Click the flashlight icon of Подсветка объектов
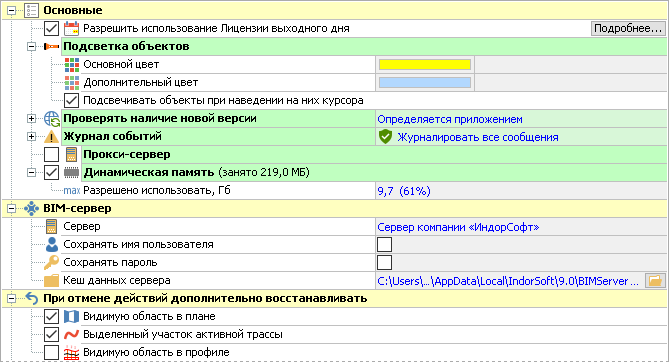The width and height of the screenshot is (669, 362). pos(52,46)
